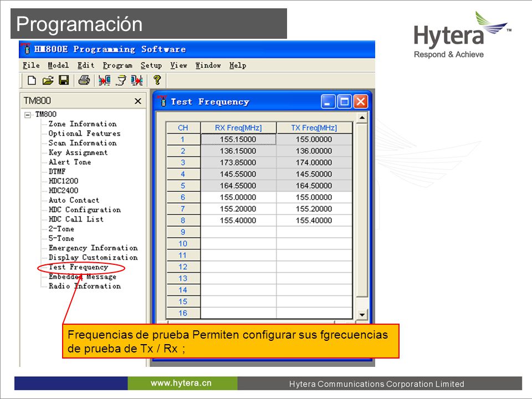Select HDC2400 in the tree
532x399 pixels.
pyautogui.click(x=63, y=190)
